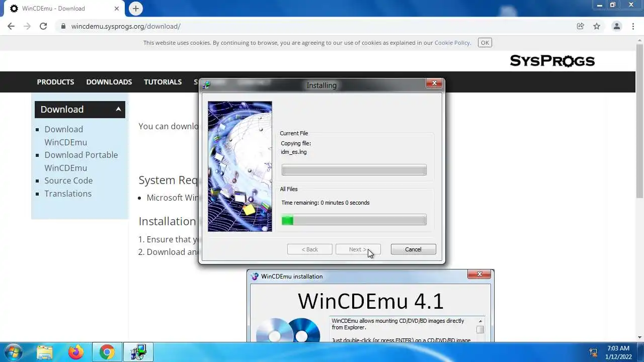
Task: Click the installer icon in the taskbar
Action: point(138,352)
